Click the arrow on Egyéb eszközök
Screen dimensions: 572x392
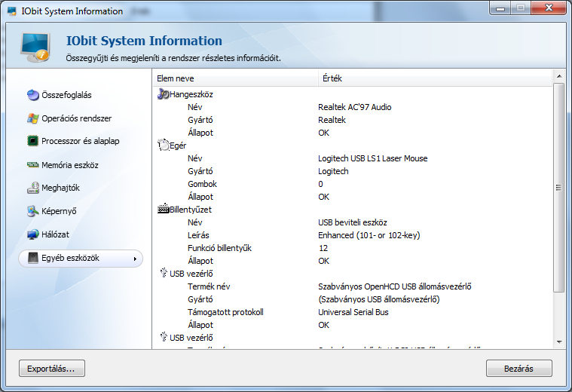pyautogui.click(x=135, y=259)
